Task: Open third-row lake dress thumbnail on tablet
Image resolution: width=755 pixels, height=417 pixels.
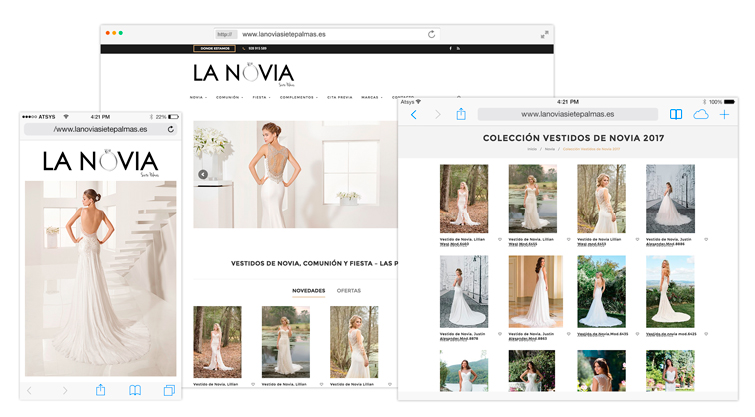Action: 464,371
